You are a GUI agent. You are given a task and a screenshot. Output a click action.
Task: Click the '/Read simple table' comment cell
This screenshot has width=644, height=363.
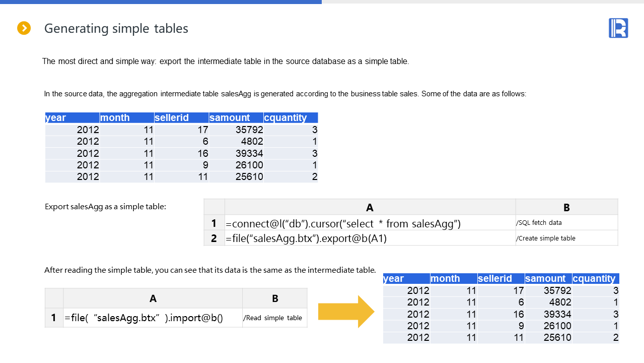click(274, 318)
